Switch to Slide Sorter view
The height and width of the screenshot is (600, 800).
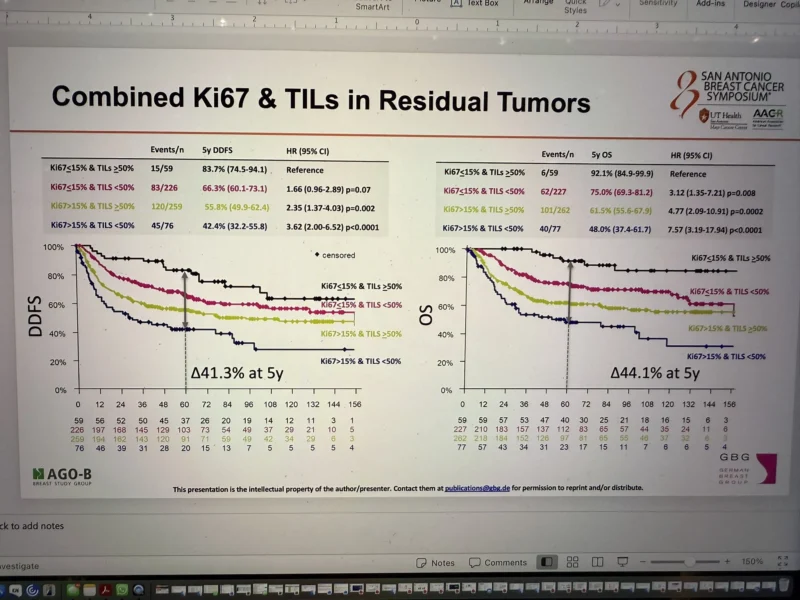click(x=573, y=562)
